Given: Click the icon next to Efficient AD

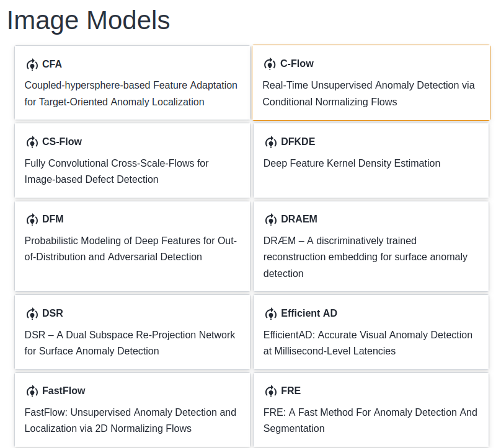Looking at the screenshot, I should click(x=271, y=314).
